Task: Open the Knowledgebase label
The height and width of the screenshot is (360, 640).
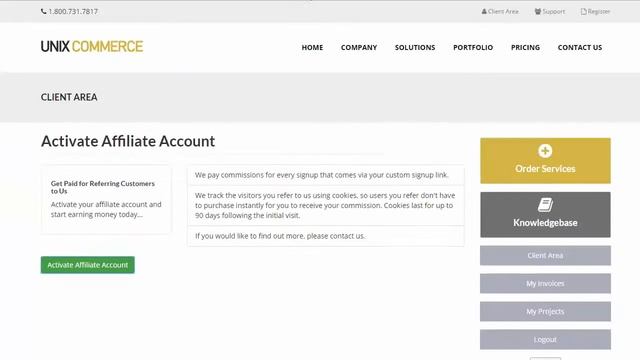Action: coord(545,223)
